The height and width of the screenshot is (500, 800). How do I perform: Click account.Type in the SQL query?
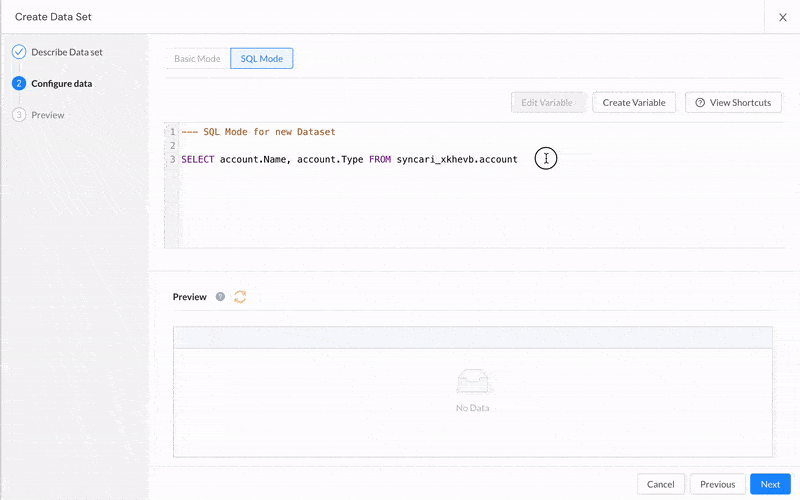(330, 160)
